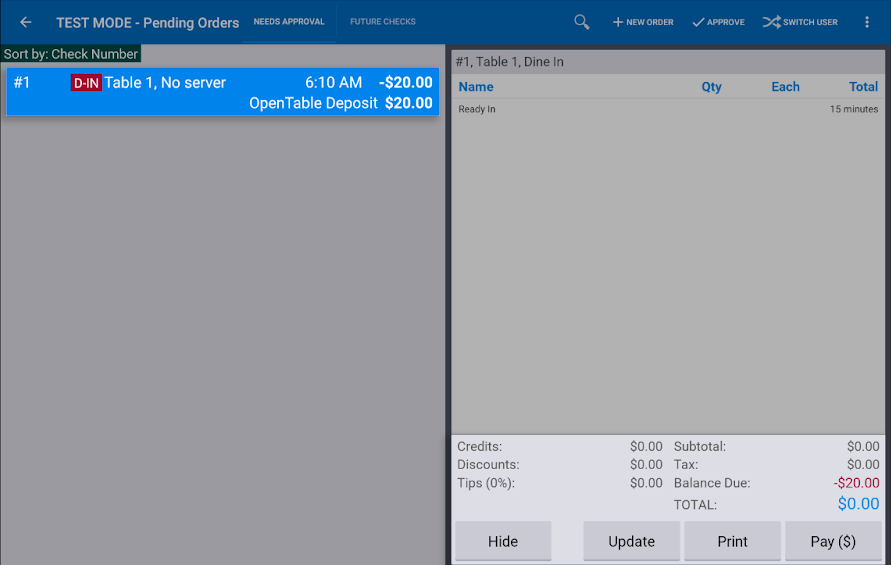Click the red D-IN badge
This screenshot has width=891, height=565.
point(86,83)
